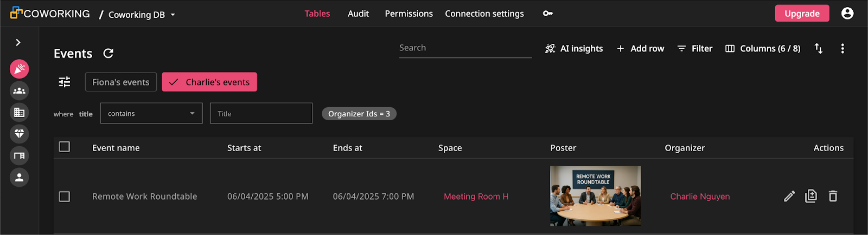The width and height of the screenshot is (868, 235).
Task: Expand the left sidebar with chevron
Action: point(18,42)
